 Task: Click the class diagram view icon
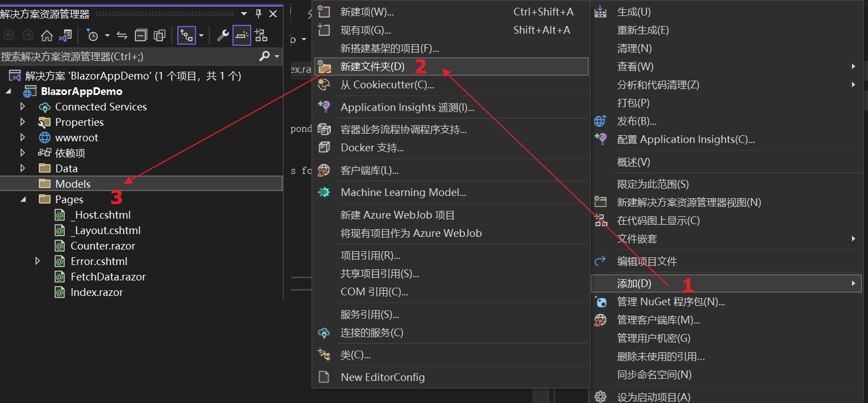tap(261, 36)
